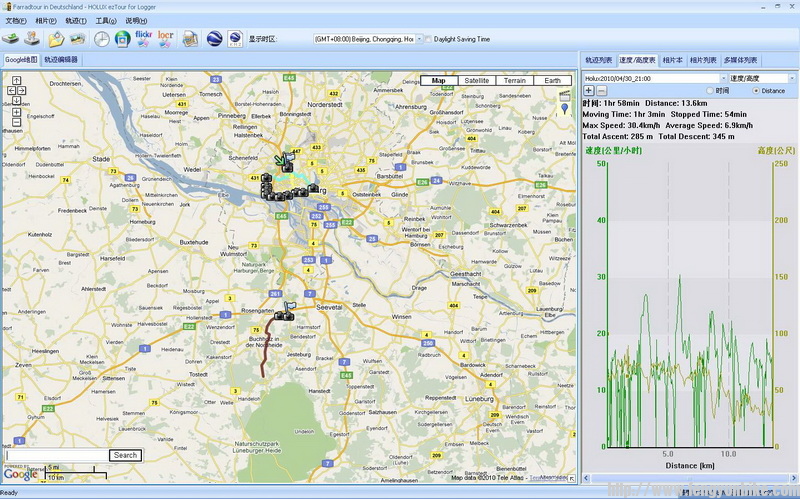Screen dimensions: 800x499
Task: Expand the Holux2010/04/30_21:00 track dropdown
Action: 721,77
